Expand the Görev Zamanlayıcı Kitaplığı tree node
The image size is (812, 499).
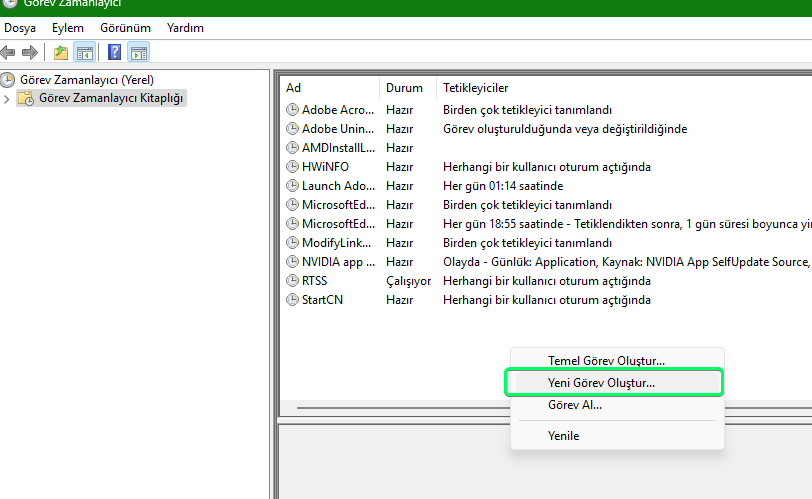(x=7, y=98)
